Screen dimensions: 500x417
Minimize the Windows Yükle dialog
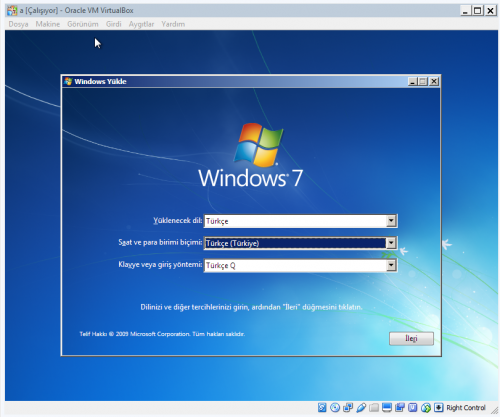point(413,81)
